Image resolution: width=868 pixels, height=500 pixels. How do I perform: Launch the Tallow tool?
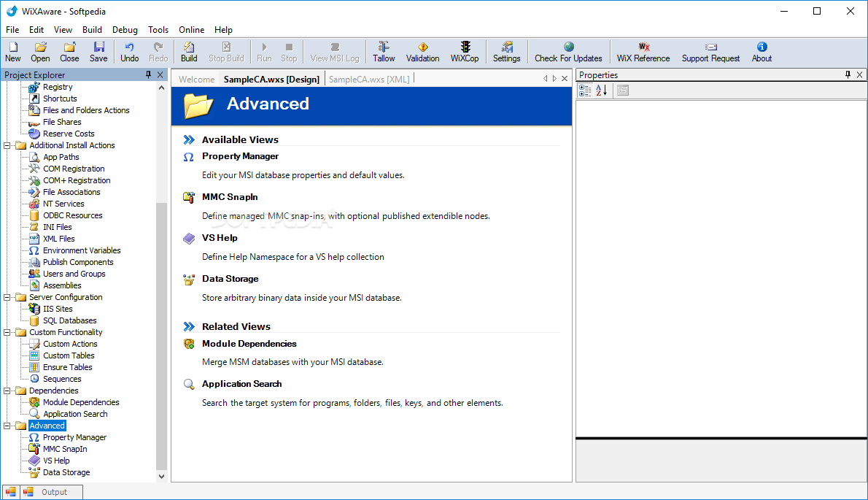384,52
